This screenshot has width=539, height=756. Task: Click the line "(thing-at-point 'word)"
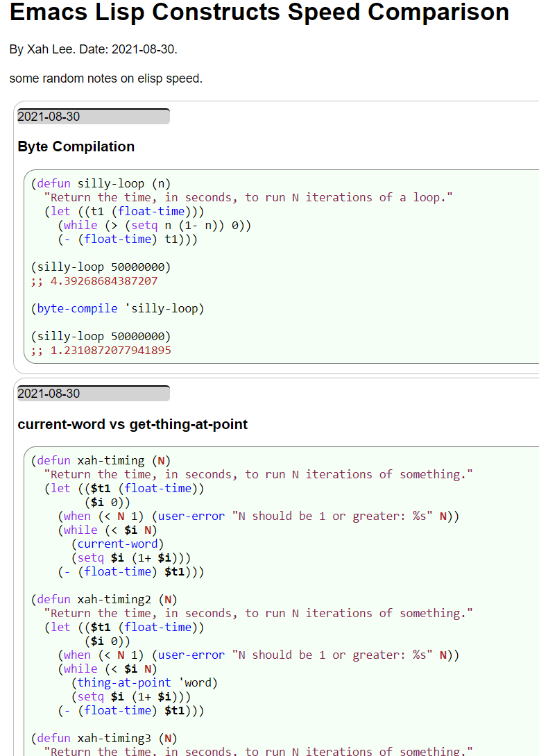pyautogui.click(x=144, y=682)
